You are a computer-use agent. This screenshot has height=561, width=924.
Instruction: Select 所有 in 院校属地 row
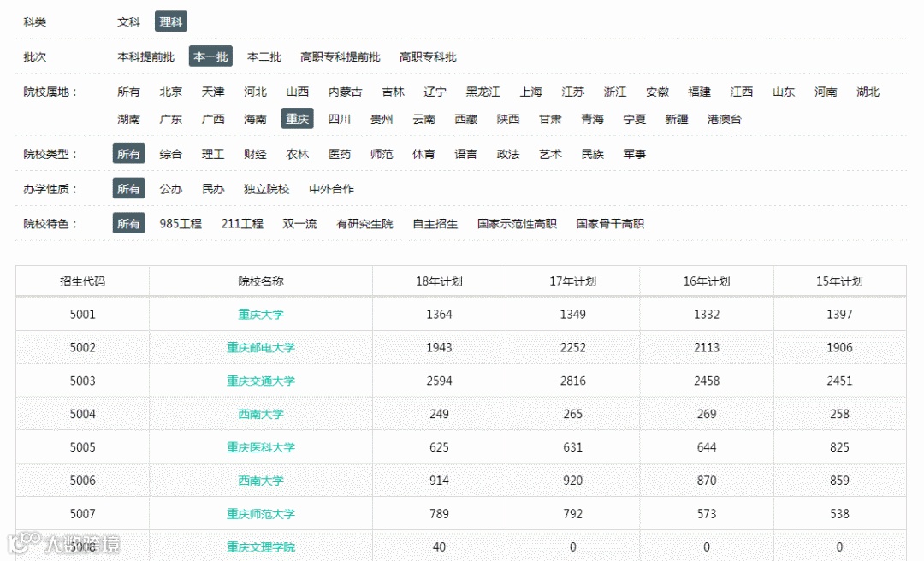click(x=128, y=92)
